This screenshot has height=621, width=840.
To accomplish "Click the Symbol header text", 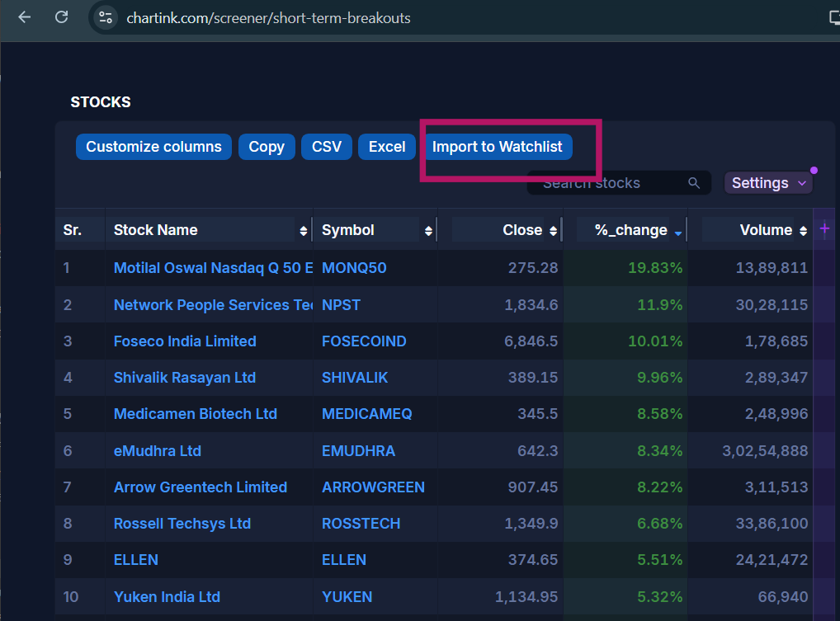I will click(x=348, y=230).
